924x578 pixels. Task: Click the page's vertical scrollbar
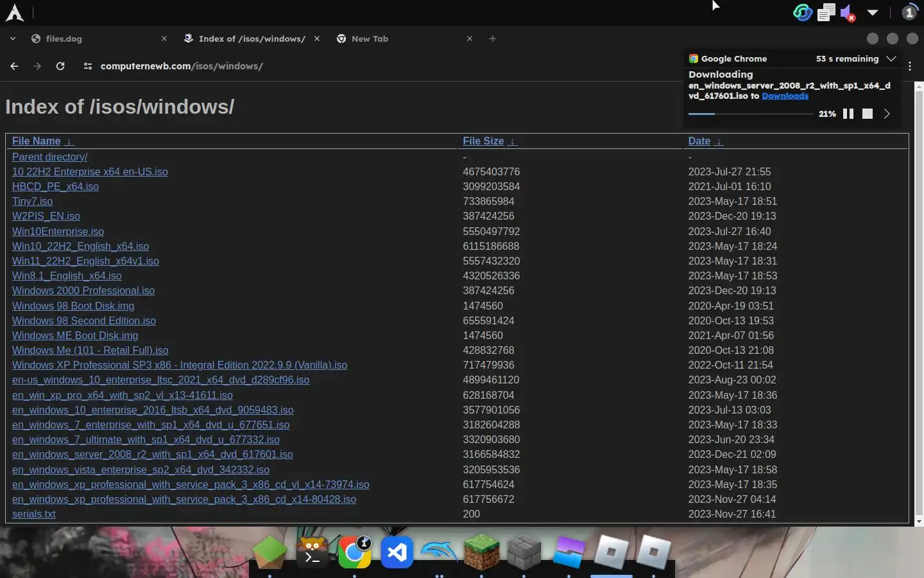coord(918,302)
